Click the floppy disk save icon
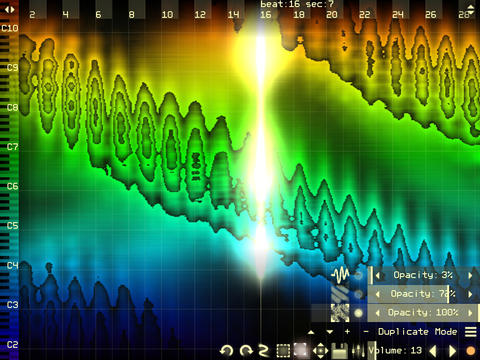 point(340,351)
